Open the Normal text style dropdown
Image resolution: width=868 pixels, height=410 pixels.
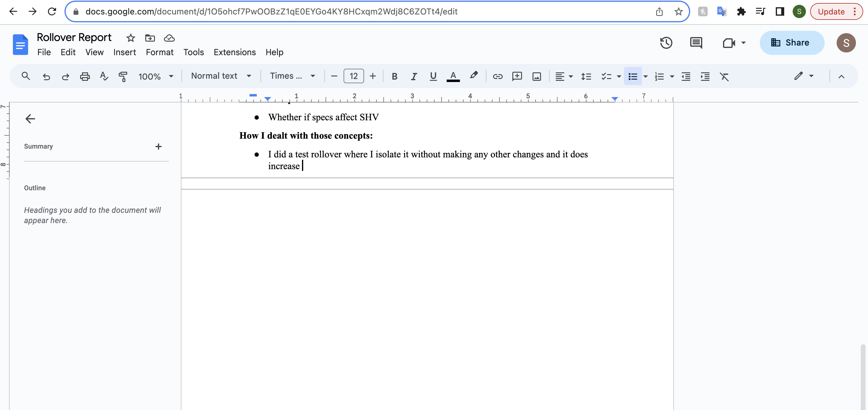tap(221, 76)
